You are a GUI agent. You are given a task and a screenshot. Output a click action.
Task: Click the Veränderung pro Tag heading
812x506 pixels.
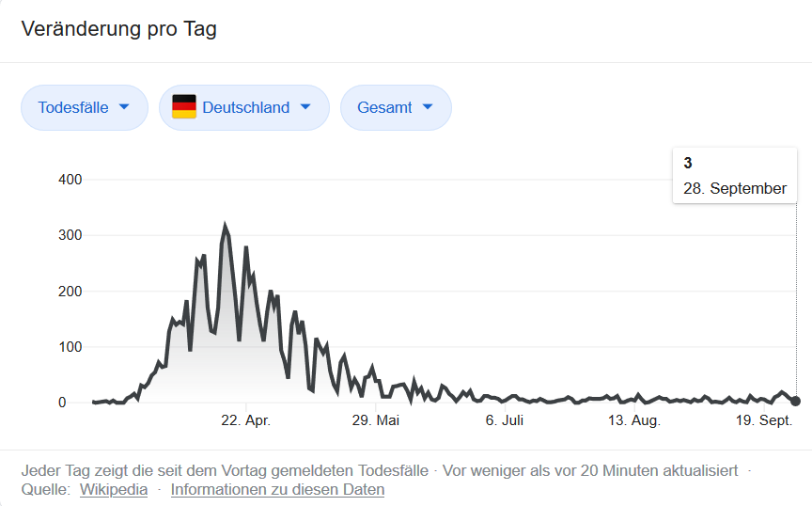(118, 28)
